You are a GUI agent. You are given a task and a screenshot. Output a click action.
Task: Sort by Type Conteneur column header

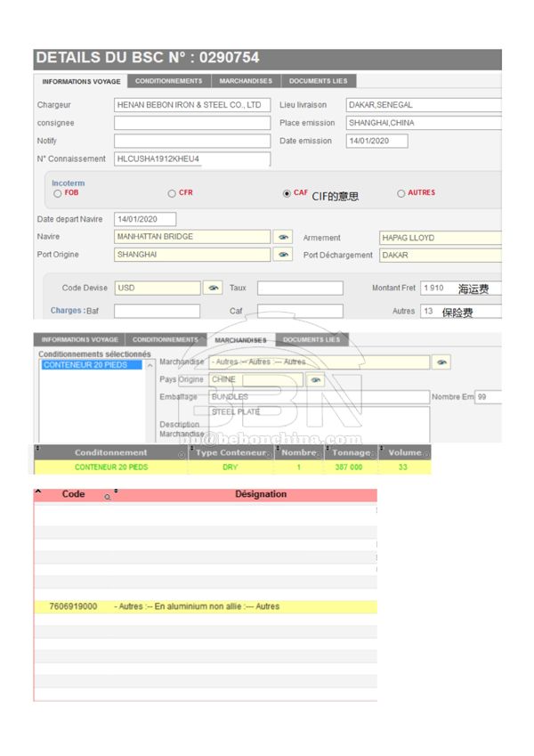click(231, 452)
